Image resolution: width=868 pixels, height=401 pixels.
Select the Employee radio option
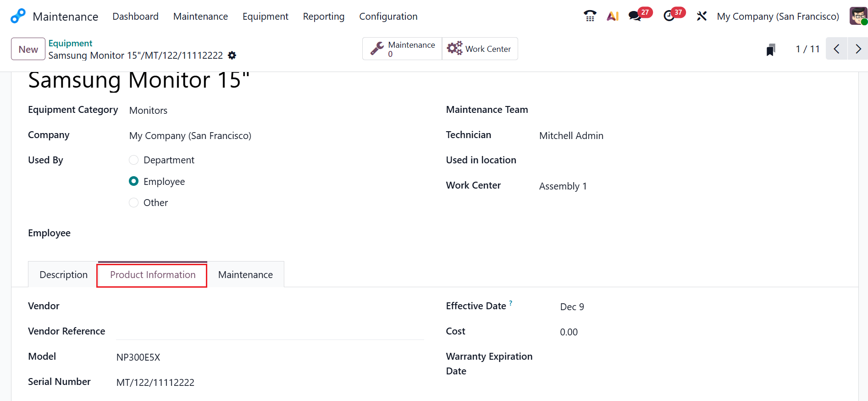(x=134, y=181)
